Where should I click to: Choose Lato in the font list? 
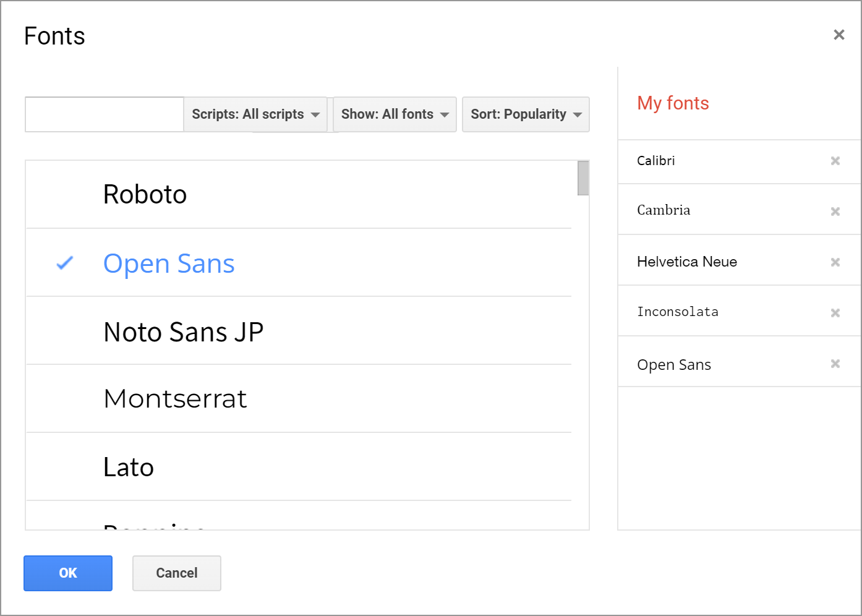point(299,467)
